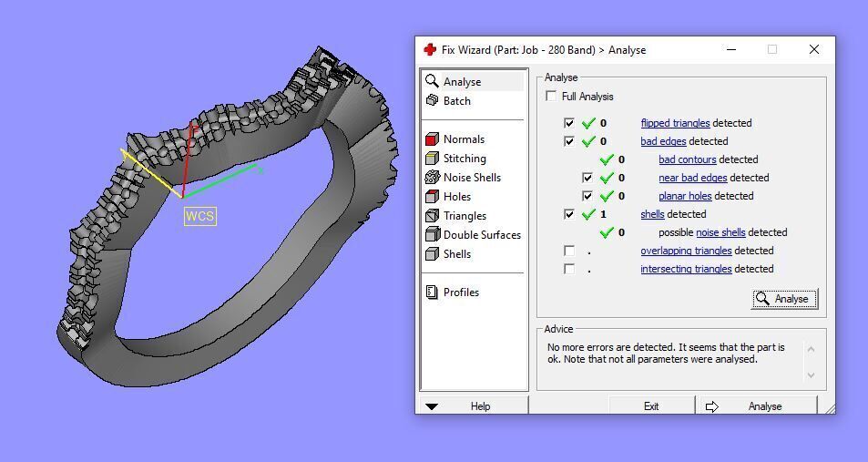Click the Holes cube icon

tap(432, 197)
